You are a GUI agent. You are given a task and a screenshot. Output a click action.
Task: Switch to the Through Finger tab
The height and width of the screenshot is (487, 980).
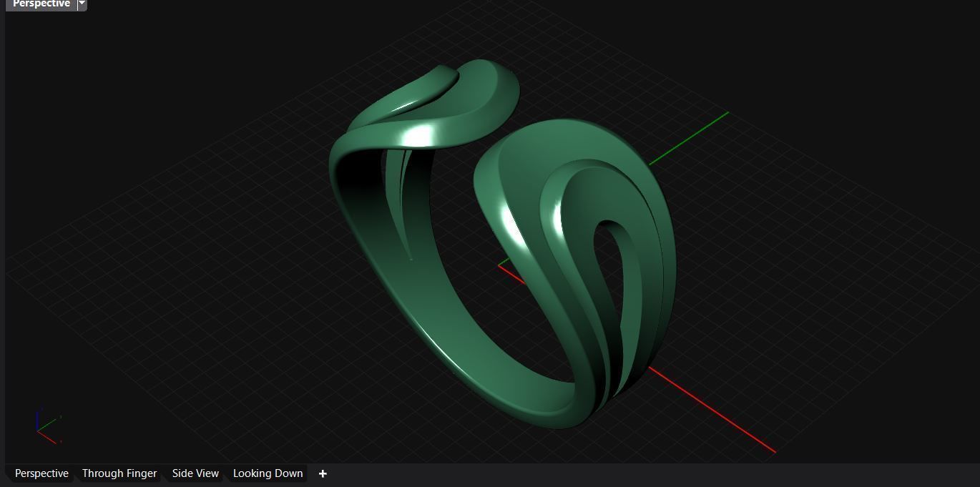click(119, 473)
